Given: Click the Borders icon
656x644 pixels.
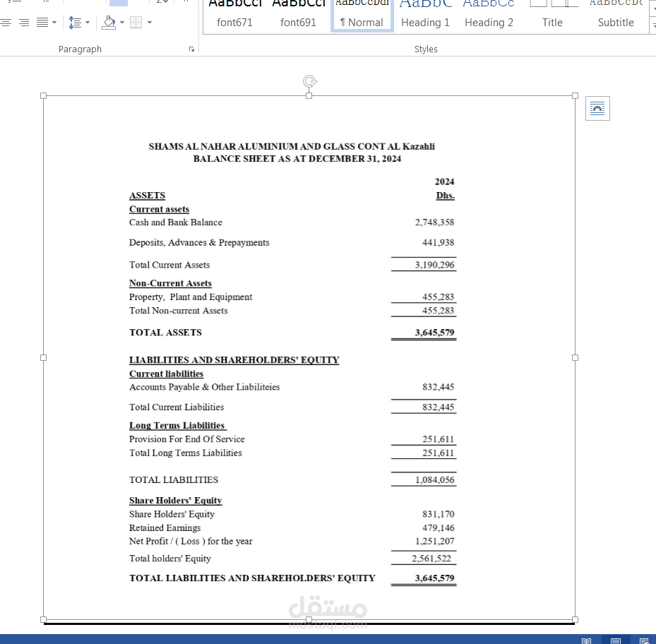Looking at the screenshot, I should (136, 23).
